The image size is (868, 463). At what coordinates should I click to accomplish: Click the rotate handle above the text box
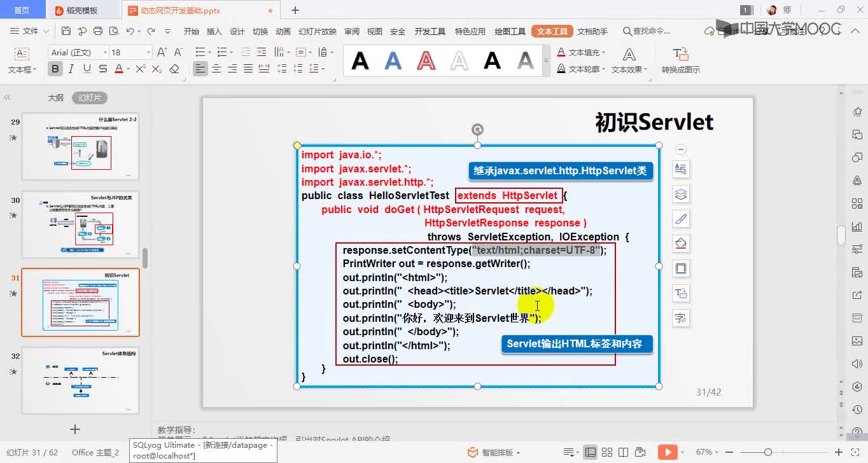(477, 130)
